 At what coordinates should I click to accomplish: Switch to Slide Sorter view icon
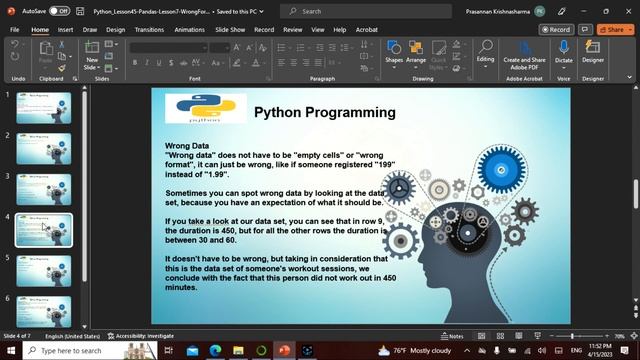click(500, 336)
